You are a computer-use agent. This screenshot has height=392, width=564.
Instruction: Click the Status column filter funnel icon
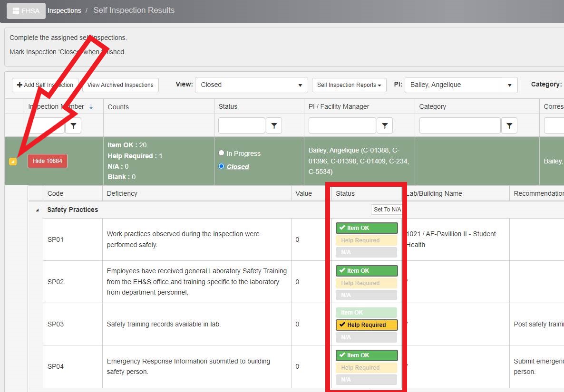[274, 125]
